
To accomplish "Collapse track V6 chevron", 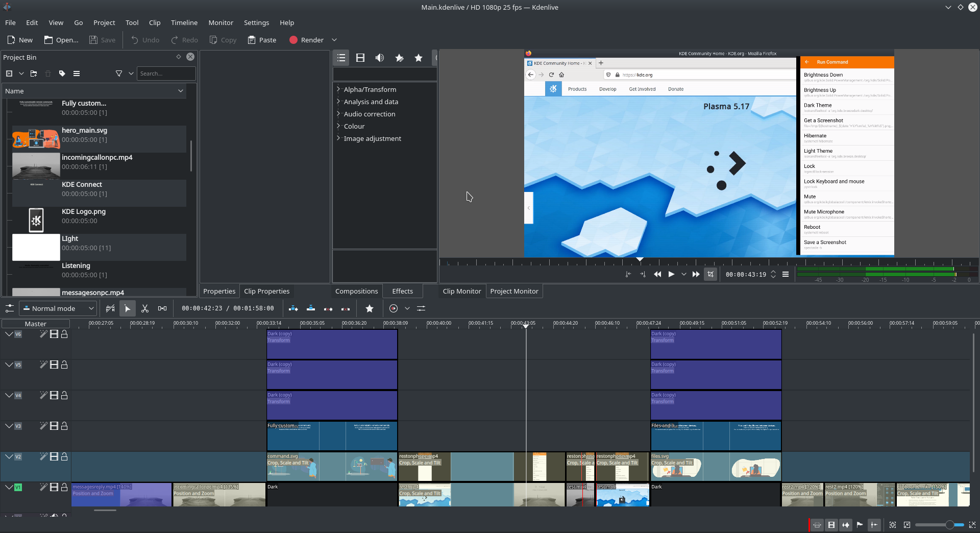I will (9, 334).
